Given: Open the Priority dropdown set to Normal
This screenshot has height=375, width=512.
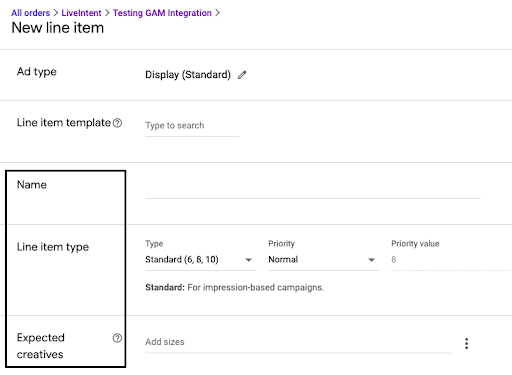Looking at the screenshot, I should click(x=324, y=260).
